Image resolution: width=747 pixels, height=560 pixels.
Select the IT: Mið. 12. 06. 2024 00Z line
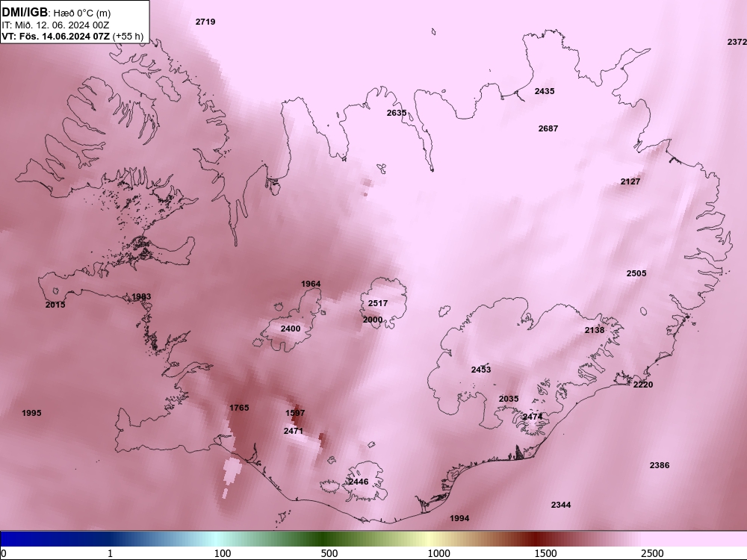55,25
